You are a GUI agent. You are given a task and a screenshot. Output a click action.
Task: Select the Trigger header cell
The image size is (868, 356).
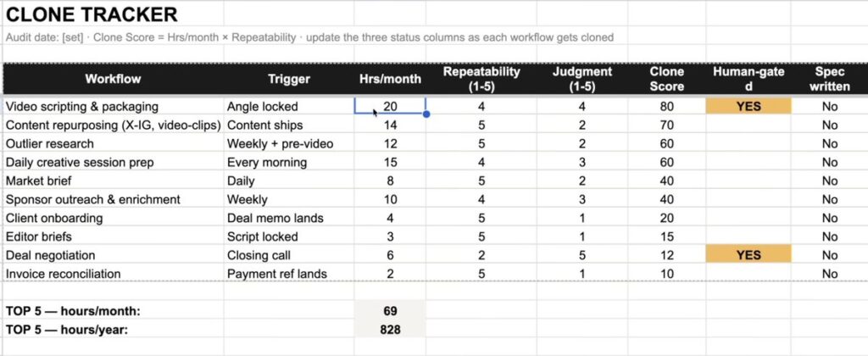click(x=288, y=79)
